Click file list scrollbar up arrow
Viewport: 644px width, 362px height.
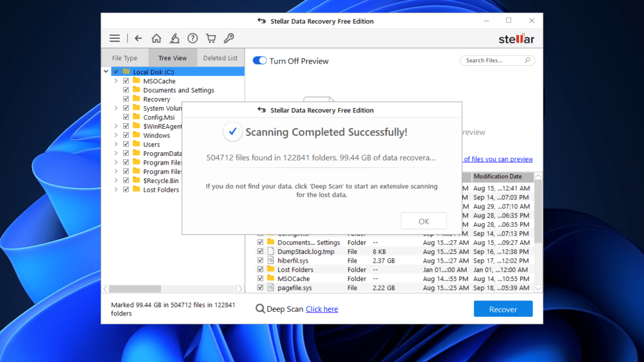click(538, 176)
